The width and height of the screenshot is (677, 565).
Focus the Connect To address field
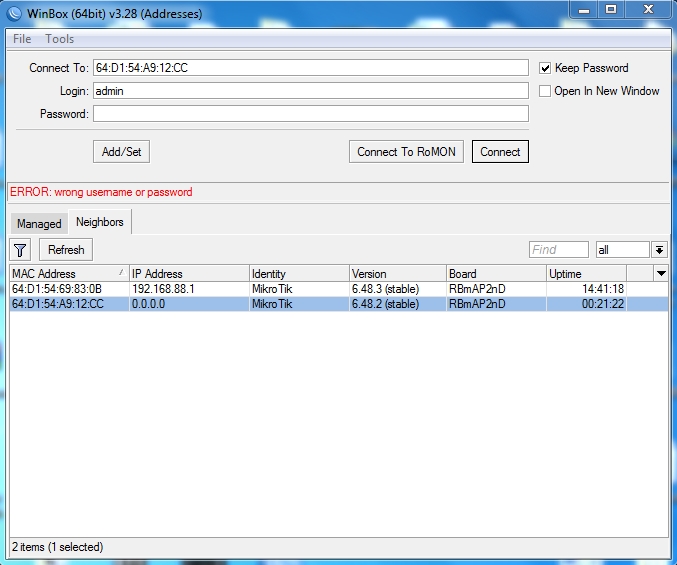[x=310, y=68]
